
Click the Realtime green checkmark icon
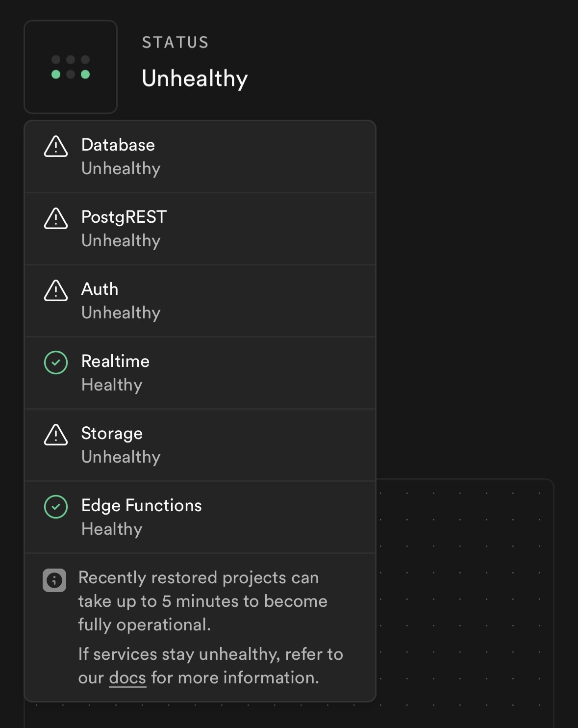tap(56, 363)
